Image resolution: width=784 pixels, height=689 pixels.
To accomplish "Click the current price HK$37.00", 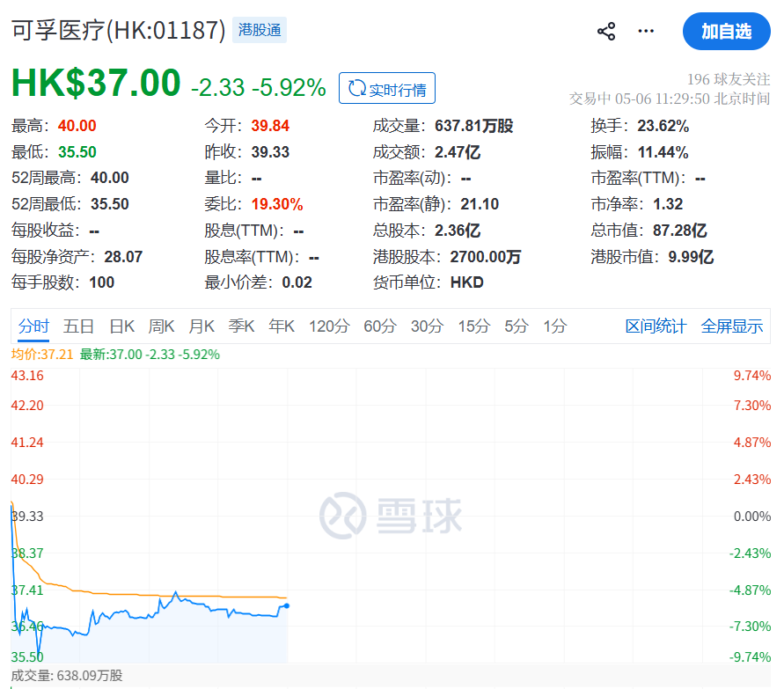I will (96, 83).
